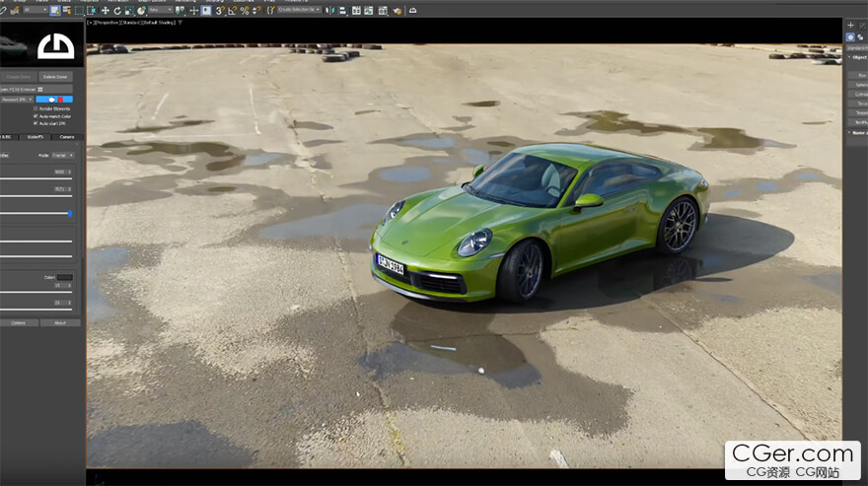This screenshot has height=486, width=868.
Task: Activate the Select and Scale tool
Action: click(x=129, y=11)
